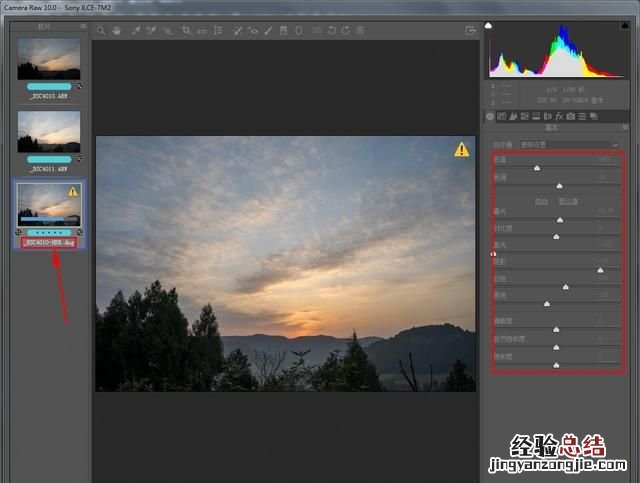
Task: Click warning triangle on main preview
Action: coord(462,150)
